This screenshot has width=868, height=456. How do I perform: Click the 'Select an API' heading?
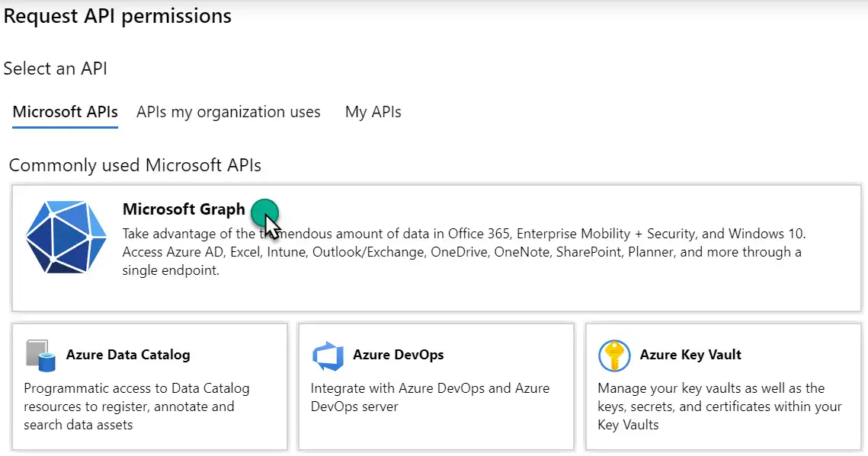(56, 69)
